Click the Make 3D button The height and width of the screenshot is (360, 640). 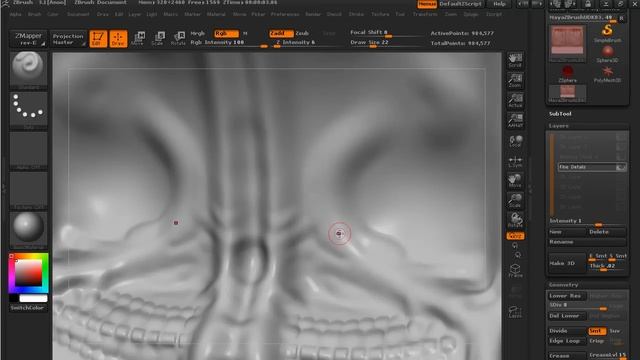[567, 263]
